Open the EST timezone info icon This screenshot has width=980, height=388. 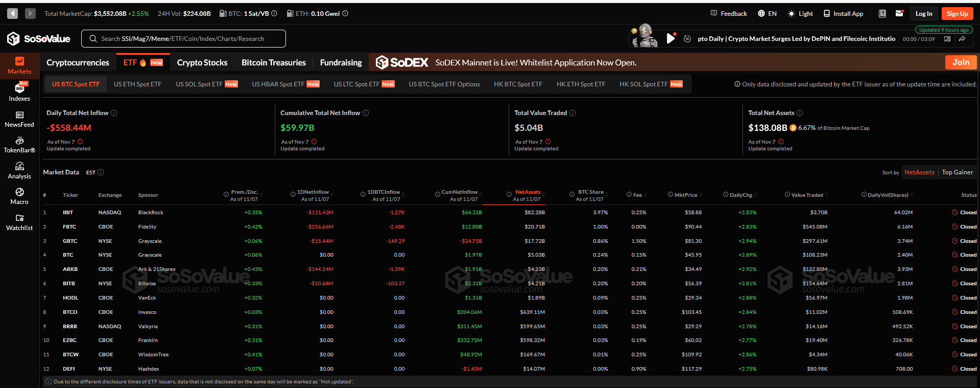pos(101,172)
